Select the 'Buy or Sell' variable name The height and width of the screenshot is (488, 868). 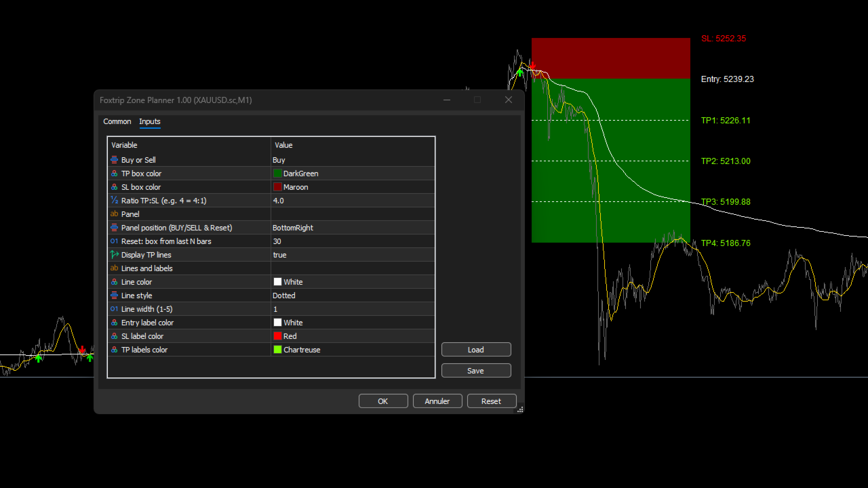click(x=138, y=160)
